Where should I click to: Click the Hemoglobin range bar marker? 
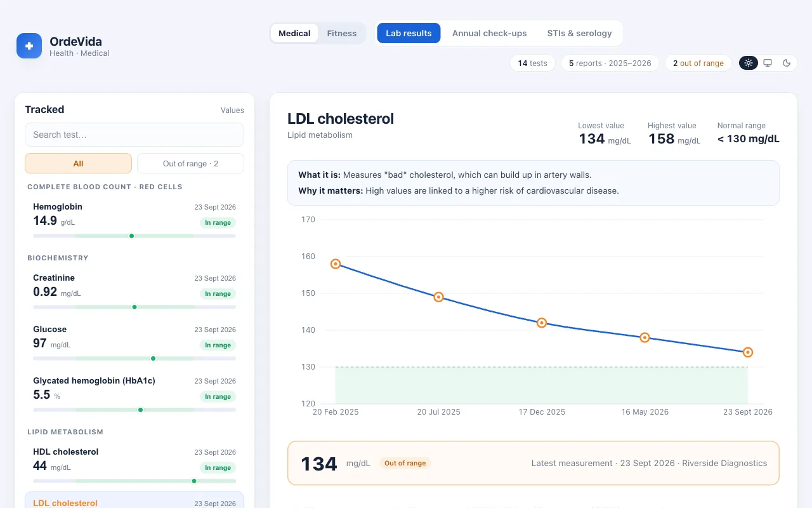[x=132, y=236]
